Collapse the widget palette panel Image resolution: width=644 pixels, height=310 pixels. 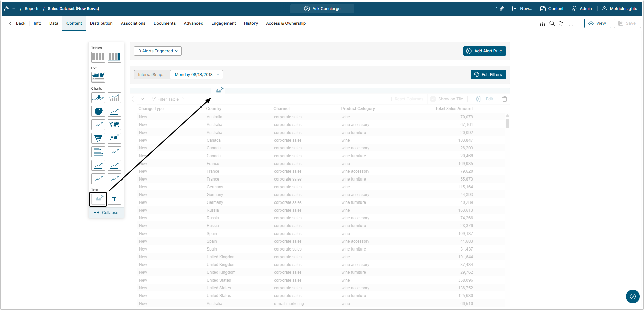point(106,213)
